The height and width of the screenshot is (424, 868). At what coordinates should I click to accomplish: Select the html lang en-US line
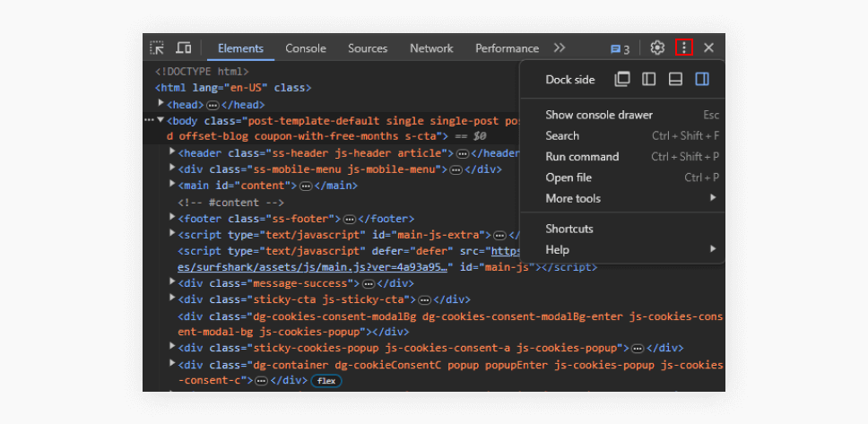tap(233, 88)
